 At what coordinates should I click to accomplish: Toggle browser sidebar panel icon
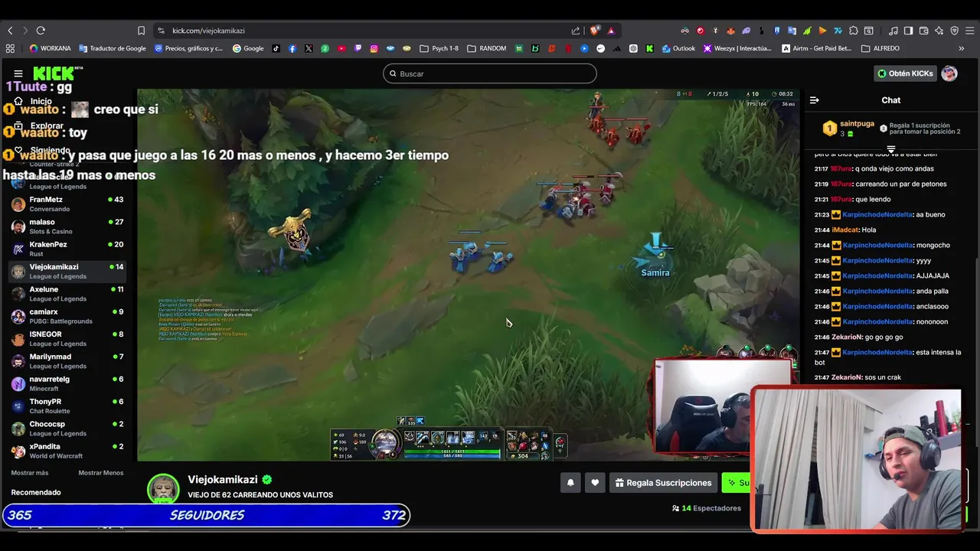tap(909, 31)
